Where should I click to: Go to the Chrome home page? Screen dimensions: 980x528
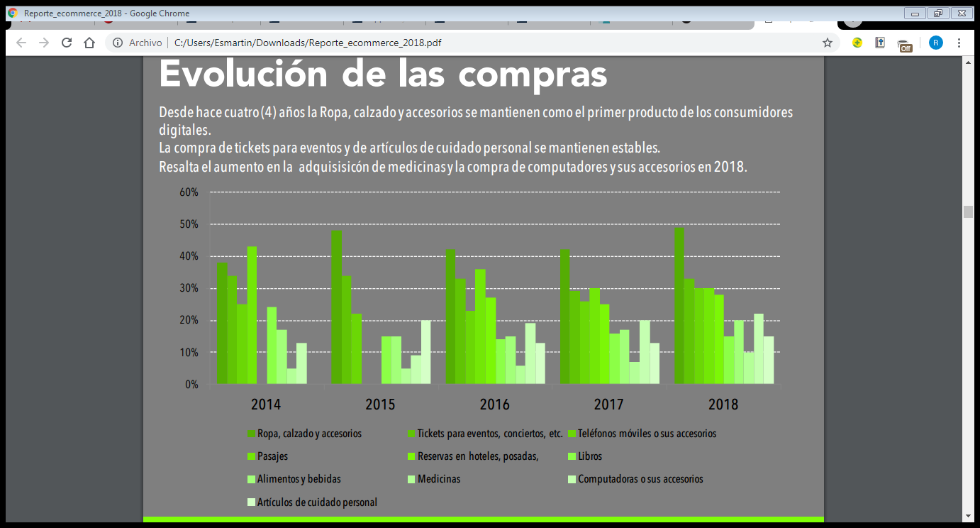(x=89, y=43)
